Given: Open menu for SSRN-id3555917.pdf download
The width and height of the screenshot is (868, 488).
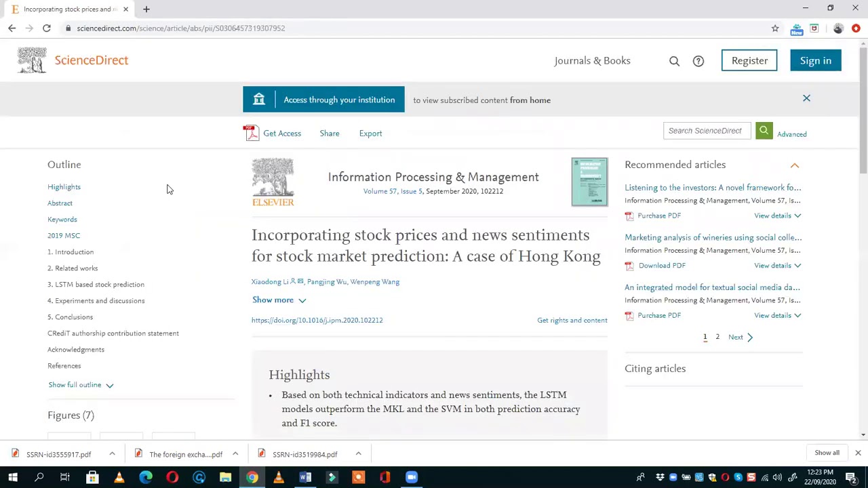Looking at the screenshot, I should coord(112,454).
